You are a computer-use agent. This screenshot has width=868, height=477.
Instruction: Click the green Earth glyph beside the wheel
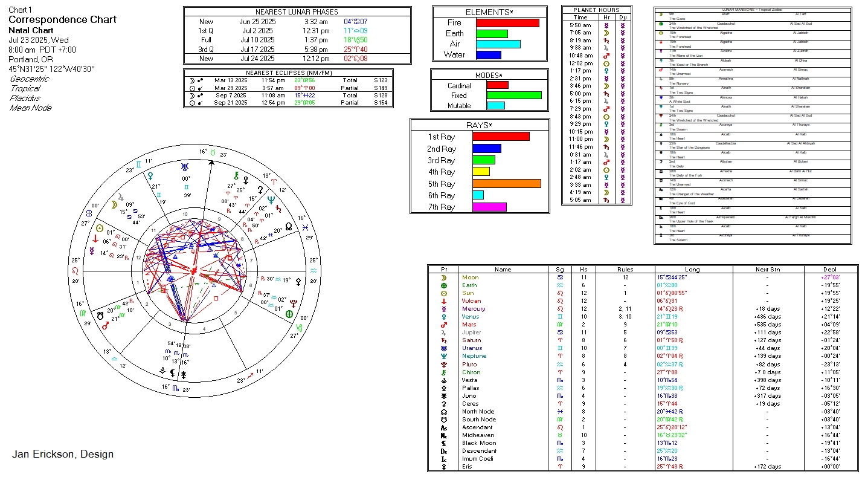click(289, 314)
